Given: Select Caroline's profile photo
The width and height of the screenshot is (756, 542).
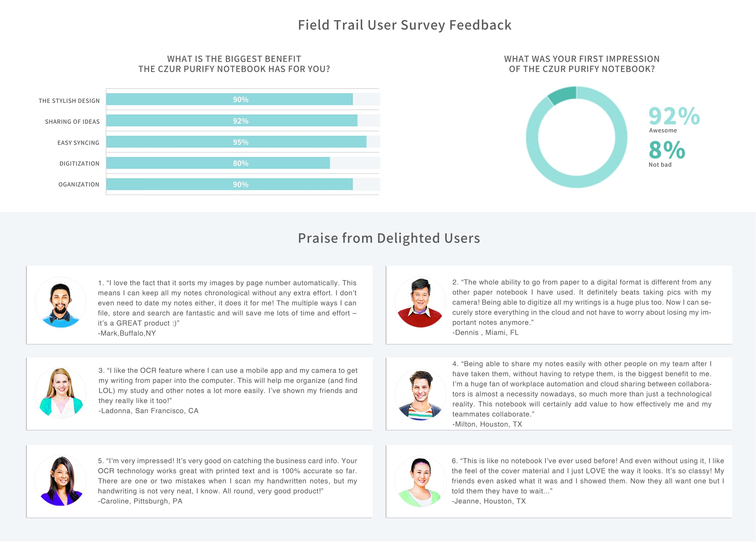Looking at the screenshot, I should point(60,480).
